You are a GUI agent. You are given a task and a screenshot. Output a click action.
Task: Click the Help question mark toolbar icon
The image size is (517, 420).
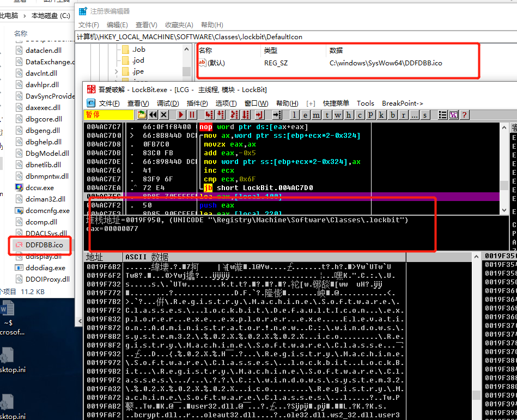tap(464, 115)
